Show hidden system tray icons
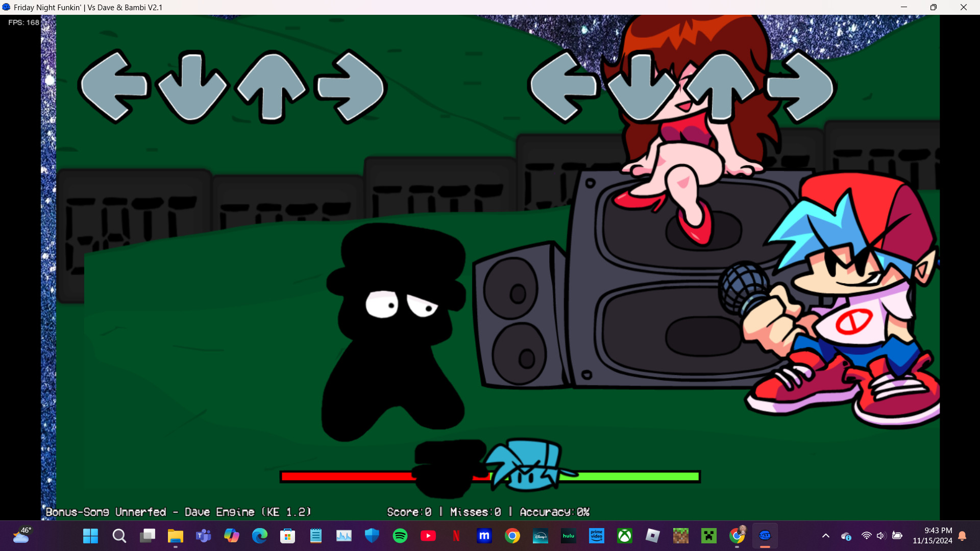The image size is (980, 551). (825, 536)
